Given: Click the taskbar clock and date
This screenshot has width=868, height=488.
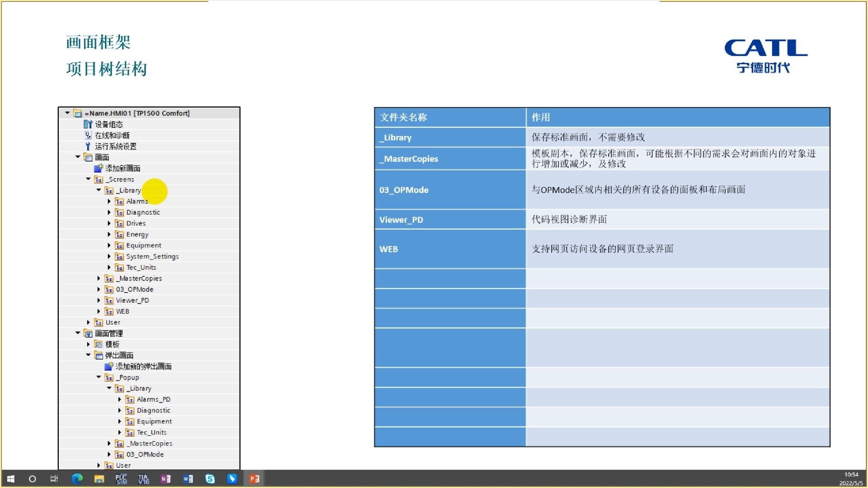Looking at the screenshot, I should click(851, 479).
